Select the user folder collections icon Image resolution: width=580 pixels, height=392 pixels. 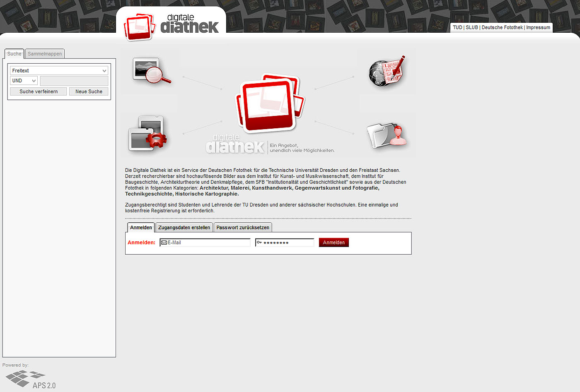coord(387,135)
